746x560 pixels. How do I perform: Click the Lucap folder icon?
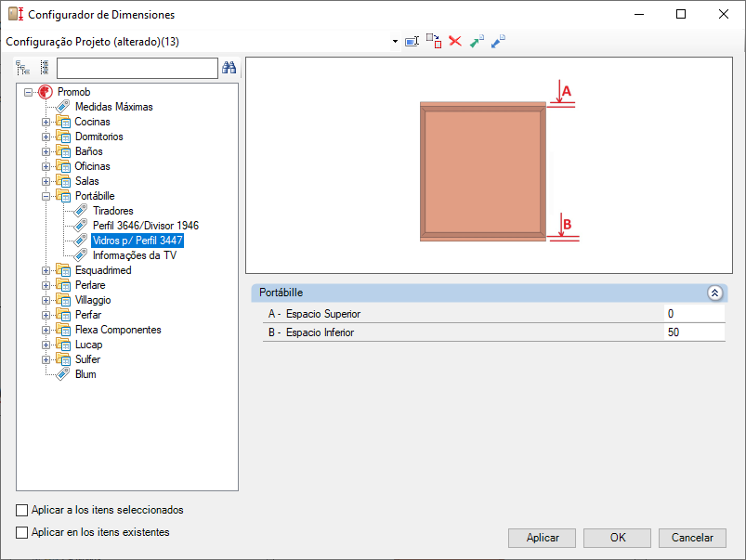63,345
